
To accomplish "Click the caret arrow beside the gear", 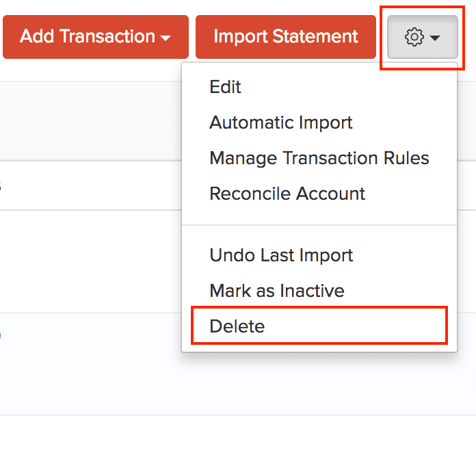I will [435, 38].
